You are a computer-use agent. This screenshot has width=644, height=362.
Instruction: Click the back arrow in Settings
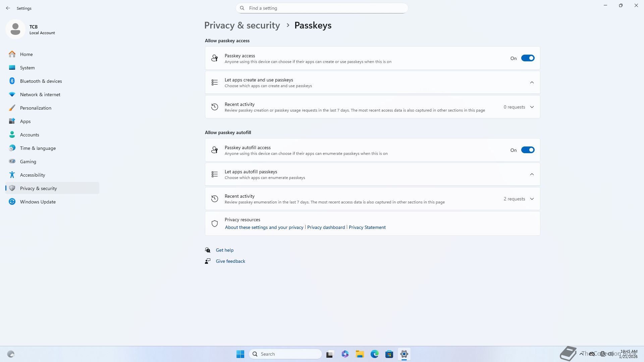pyautogui.click(x=8, y=8)
